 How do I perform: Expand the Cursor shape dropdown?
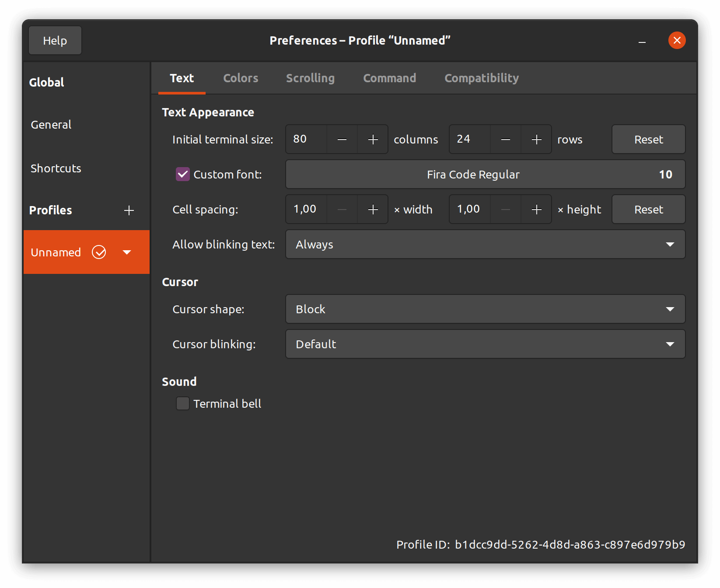pyautogui.click(x=485, y=309)
